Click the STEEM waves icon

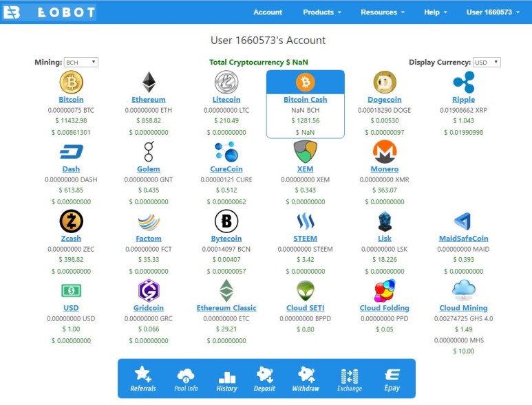306,221
